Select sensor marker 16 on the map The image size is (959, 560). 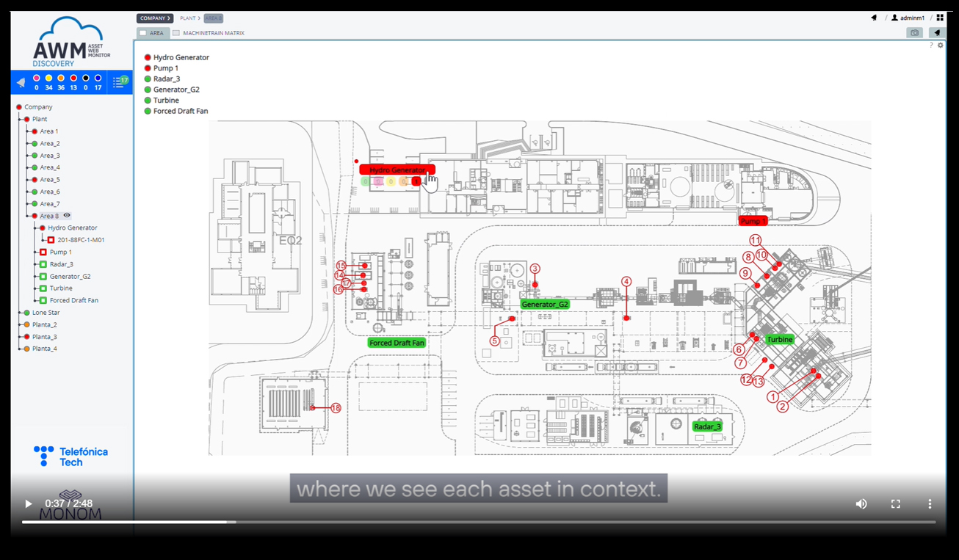point(339,290)
